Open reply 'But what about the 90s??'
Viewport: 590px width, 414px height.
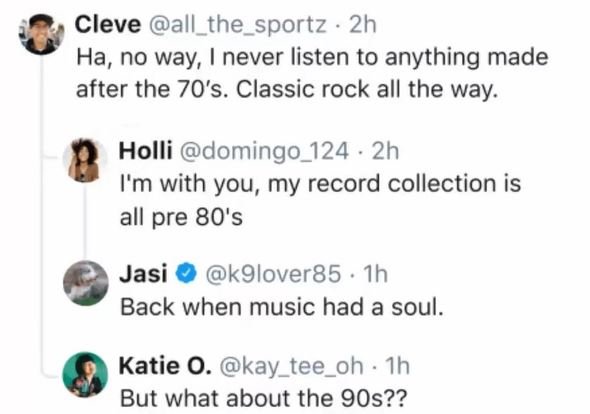(263, 398)
